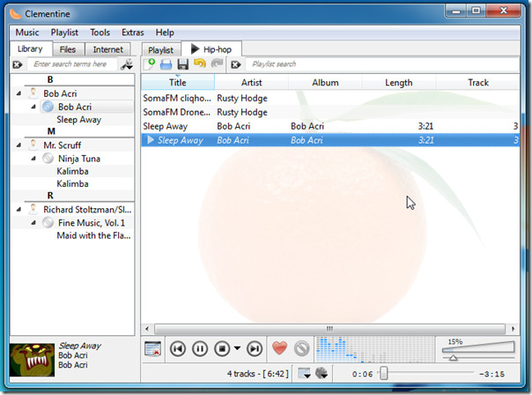Select Sleep Away in library tree
The image size is (532, 395).
click(x=78, y=120)
